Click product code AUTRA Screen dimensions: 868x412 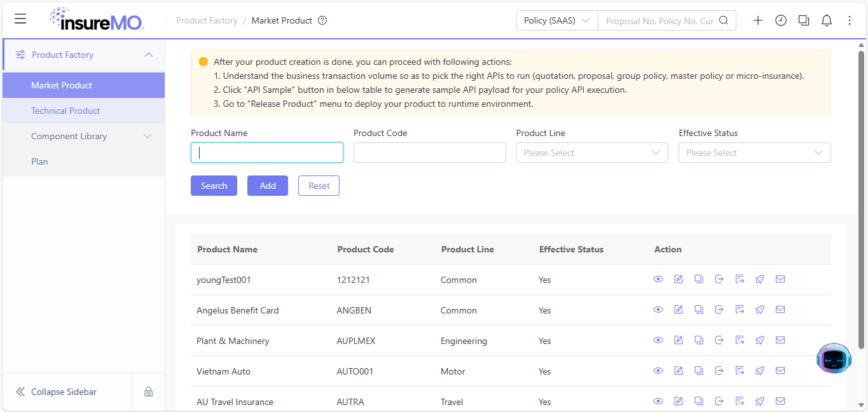click(350, 402)
